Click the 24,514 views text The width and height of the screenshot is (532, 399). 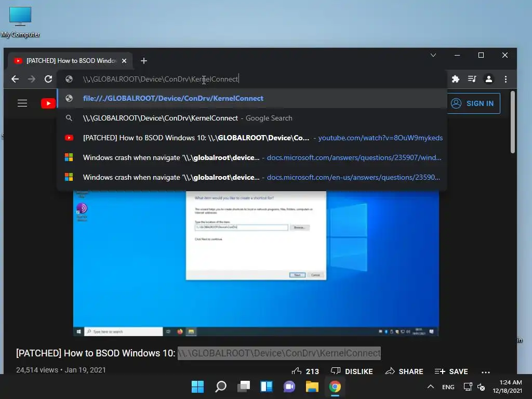tap(37, 370)
